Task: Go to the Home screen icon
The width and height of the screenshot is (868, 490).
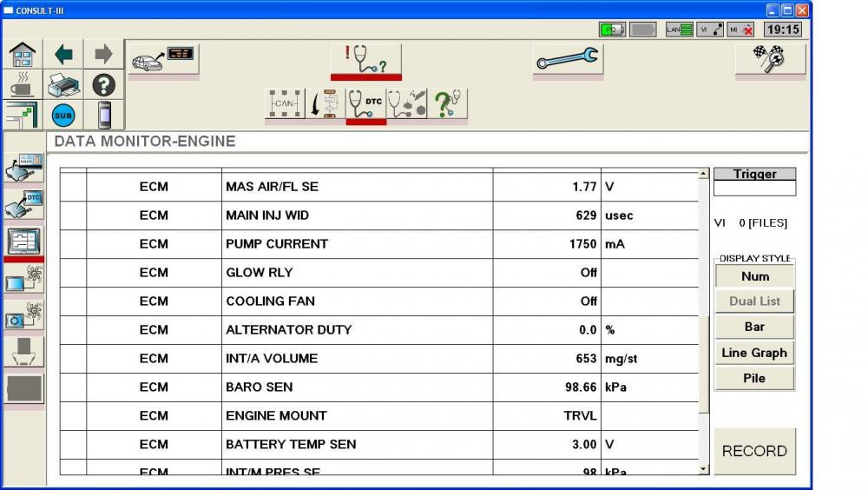Action: (23, 54)
